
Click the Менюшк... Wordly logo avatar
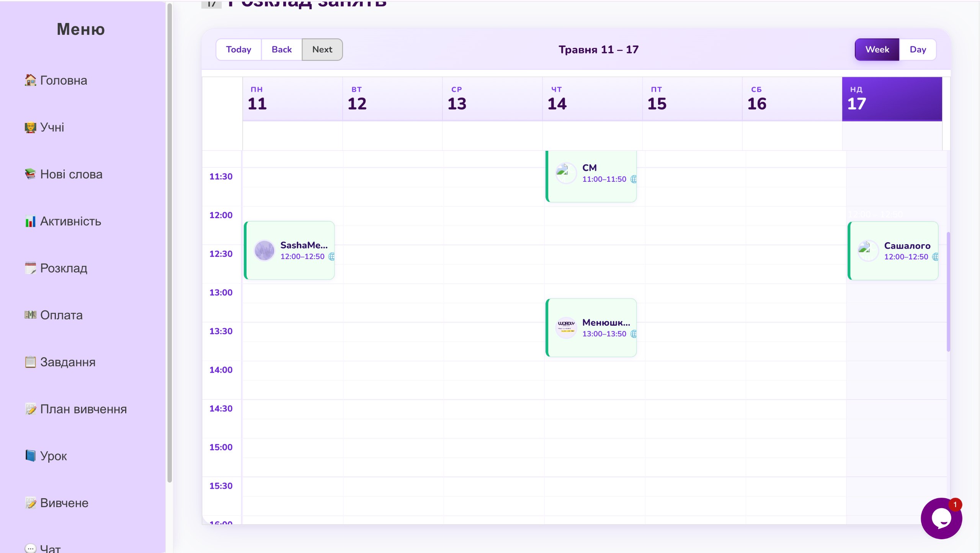(x=566, y=328)
